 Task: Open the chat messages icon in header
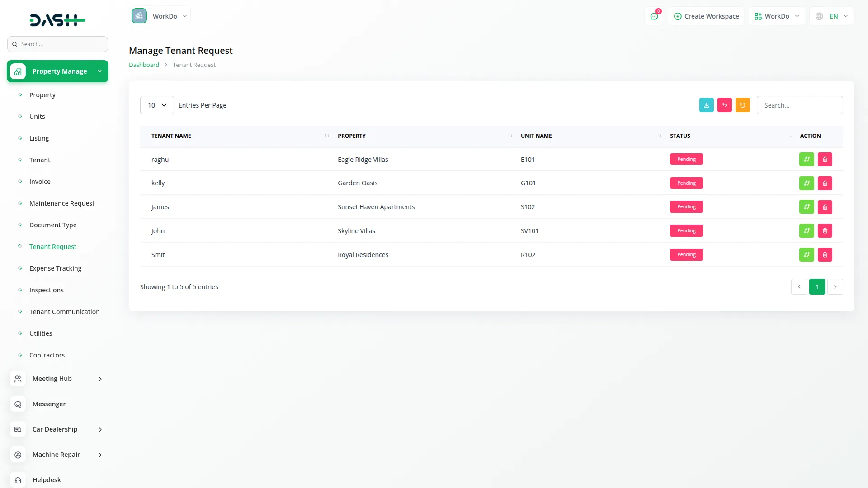coord(654,16)
